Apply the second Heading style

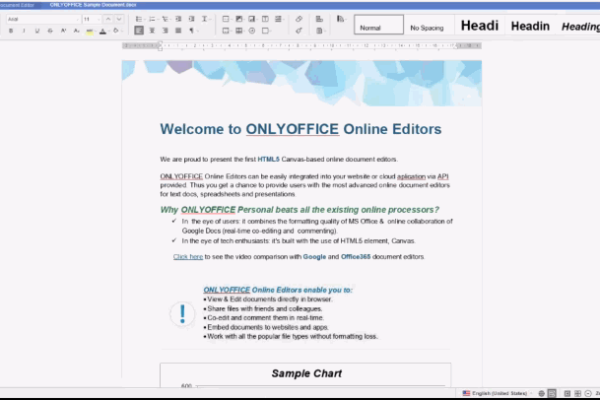click(x=530, y=26)
